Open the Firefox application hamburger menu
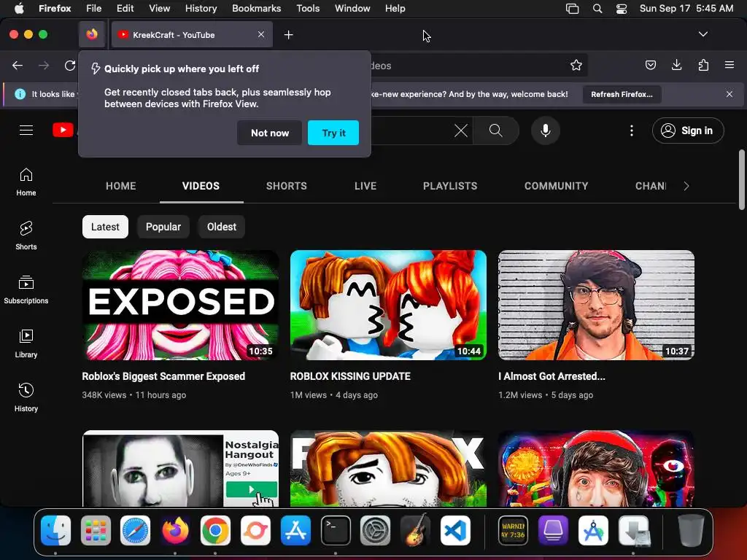 (729, 65)
